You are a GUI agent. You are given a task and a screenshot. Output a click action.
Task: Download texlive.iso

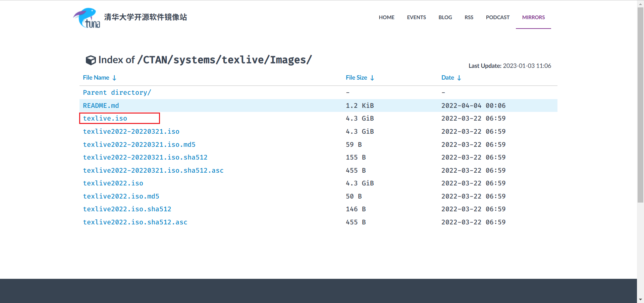[105, 118]
